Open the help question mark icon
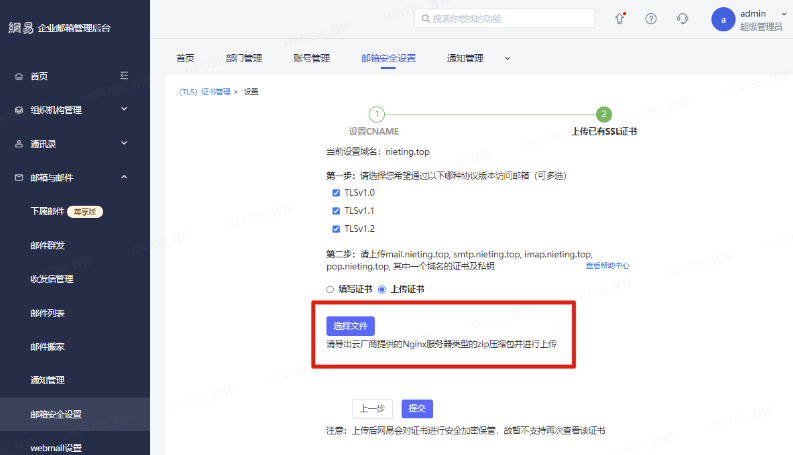This screenshot has width=793, height=455. [651, 19]
